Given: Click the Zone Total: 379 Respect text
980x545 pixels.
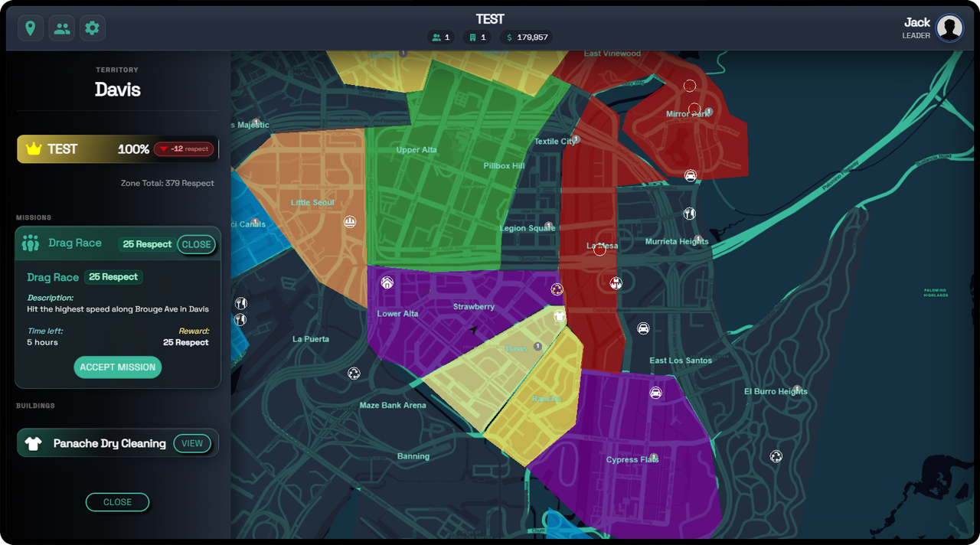Looking at the screenshot, I should (168, 183).
